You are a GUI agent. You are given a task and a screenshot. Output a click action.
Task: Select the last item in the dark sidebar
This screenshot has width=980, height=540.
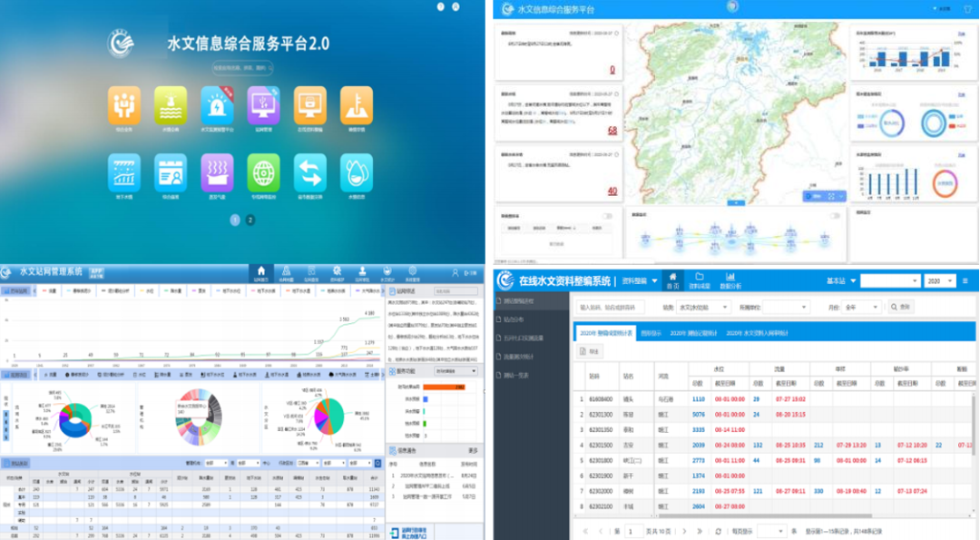pyautogui.click(x=531, y=376)
